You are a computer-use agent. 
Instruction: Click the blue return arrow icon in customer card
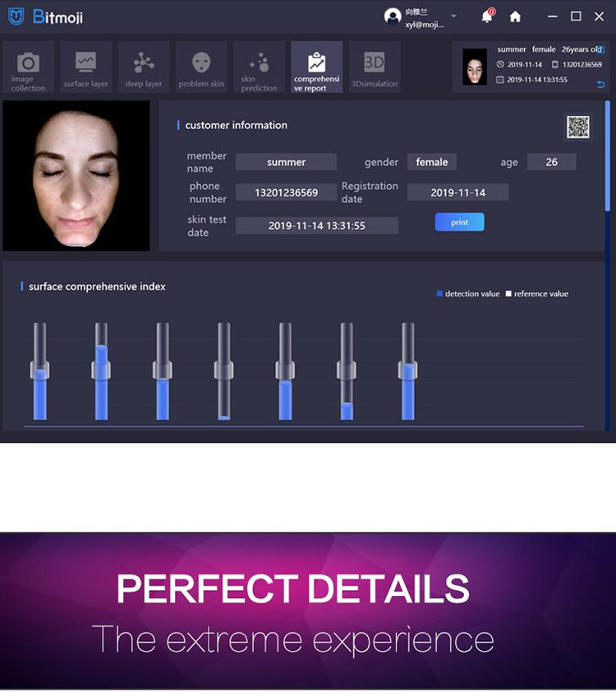coord(600,85)
